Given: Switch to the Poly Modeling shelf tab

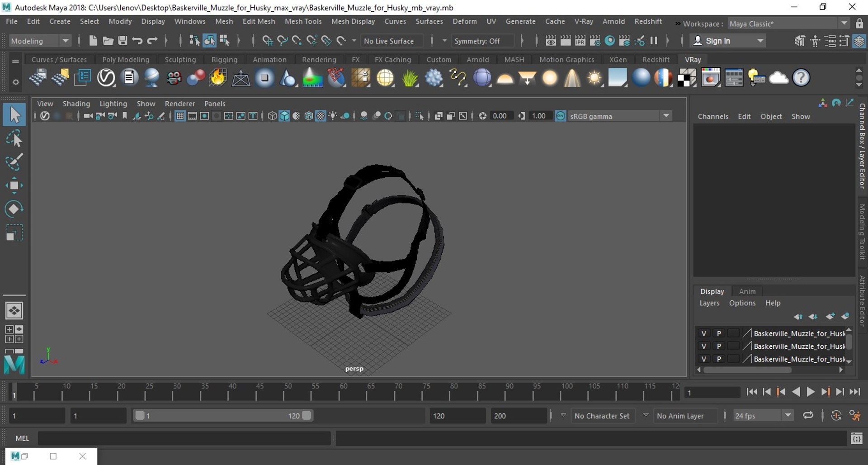Looking at the screenshot, I should pyautogui.click(x=126, y=59).
